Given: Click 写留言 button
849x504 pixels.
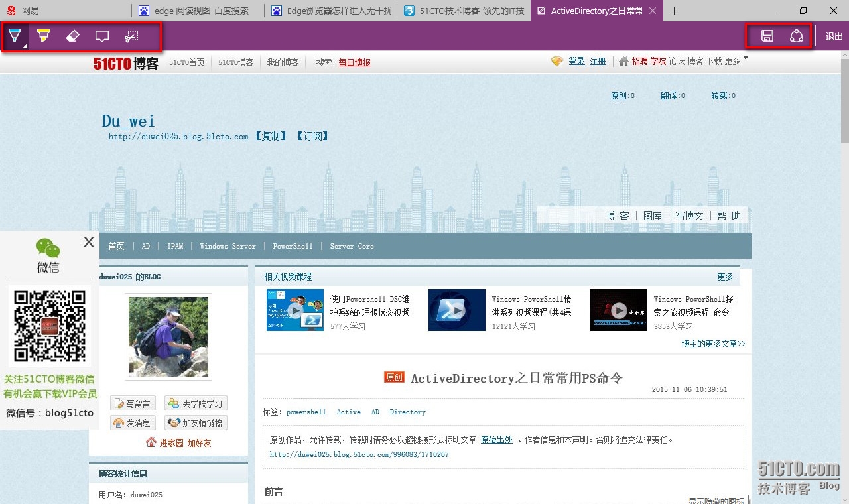Looking at the screenshot, I should pos(133,403).
